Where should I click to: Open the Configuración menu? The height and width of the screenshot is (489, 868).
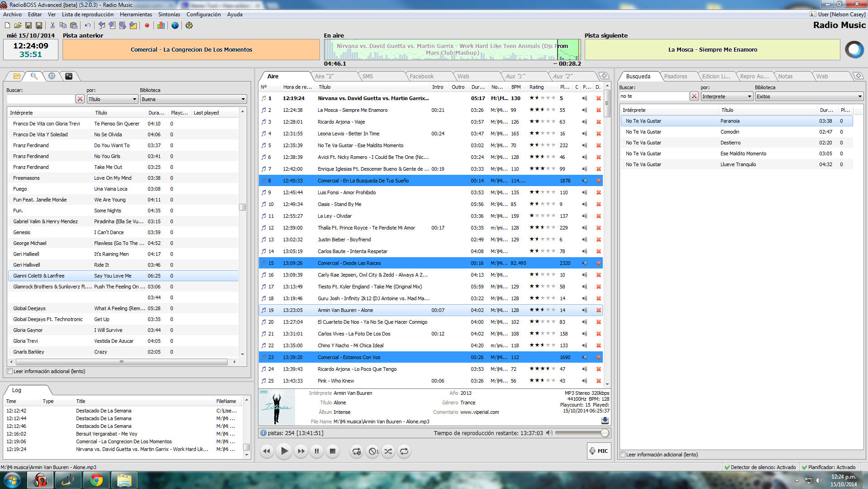[204, 14]
